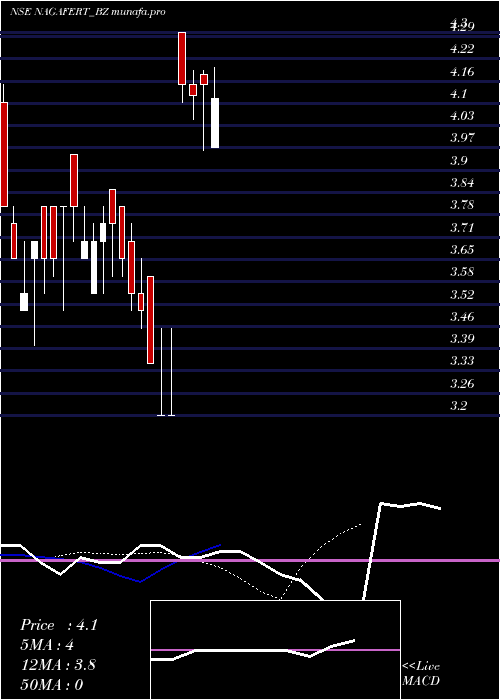Click the <<Live MACD label

(x=421, y=673)
